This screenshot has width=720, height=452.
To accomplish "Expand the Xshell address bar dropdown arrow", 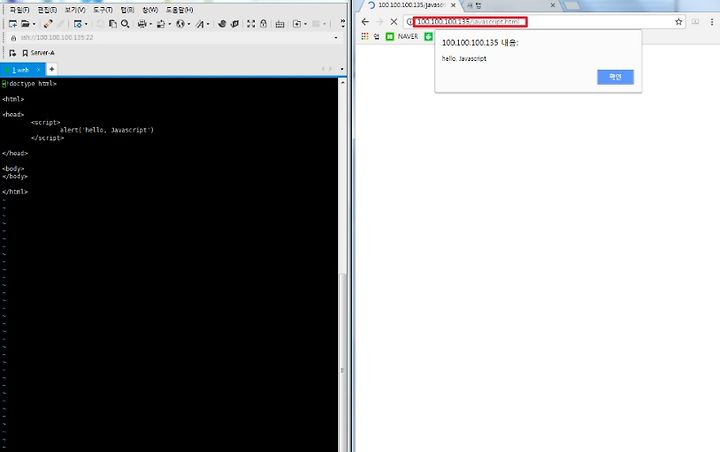I will pos(336,38).
